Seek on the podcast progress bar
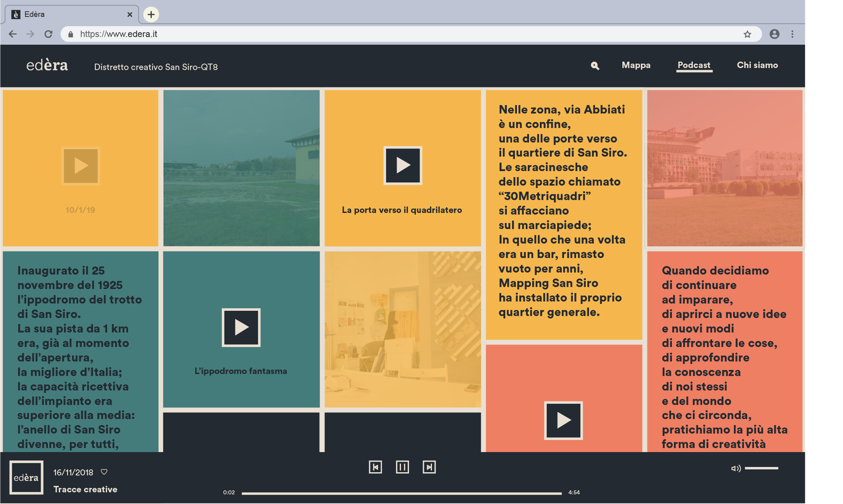This screenshot has height=504, width=843. (x=401, y=493)
